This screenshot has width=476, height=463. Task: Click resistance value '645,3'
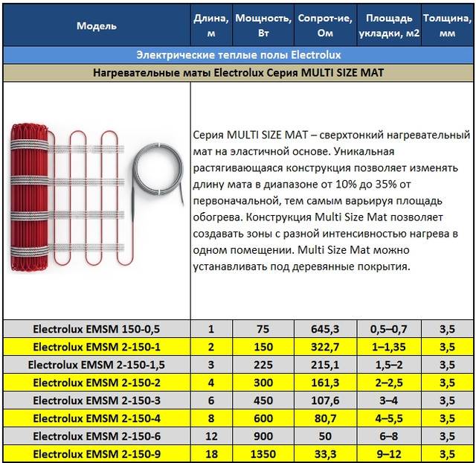(x=325, y=329)
